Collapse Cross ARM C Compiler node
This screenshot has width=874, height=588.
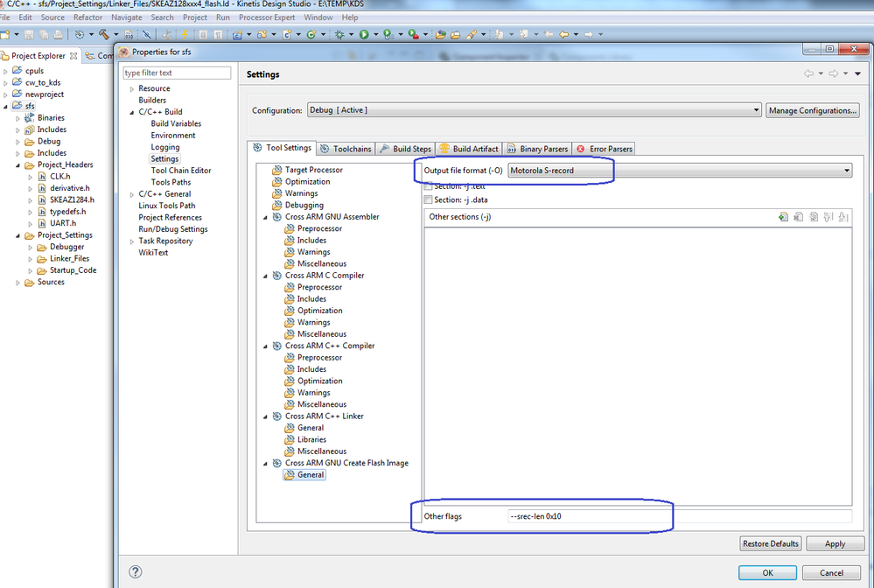265,276
